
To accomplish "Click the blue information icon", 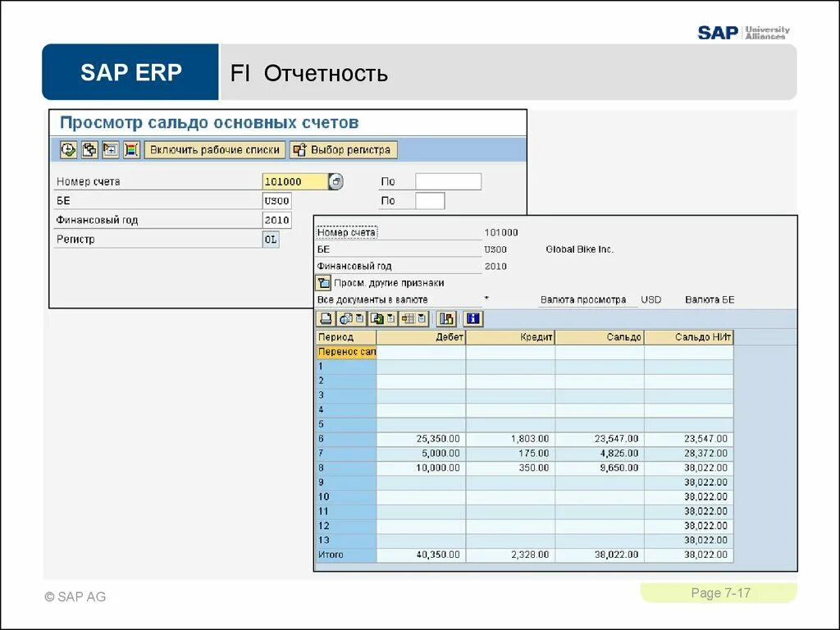I will click(x=472, y=319).
